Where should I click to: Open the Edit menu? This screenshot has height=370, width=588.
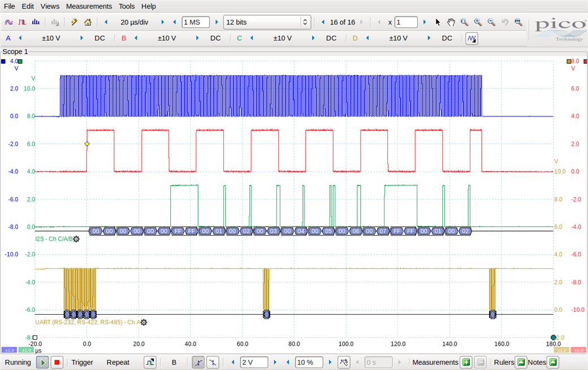coord(28,6)
